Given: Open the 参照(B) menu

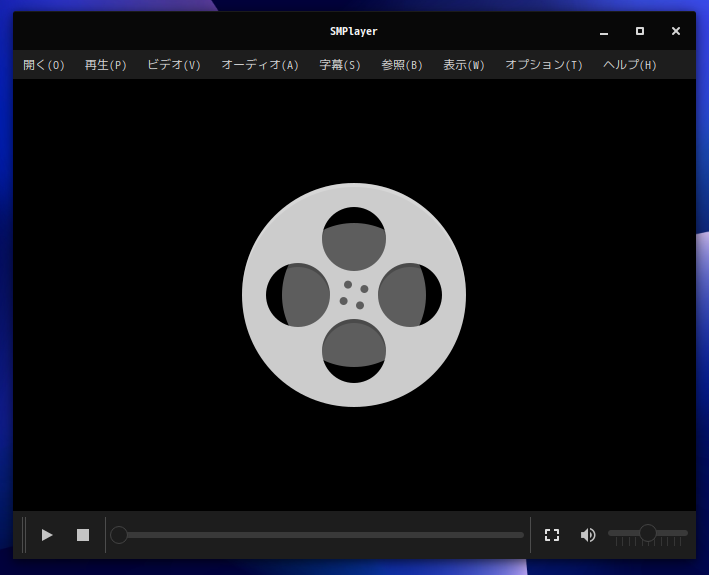Looking at the screenshot, I should point(402,65).
